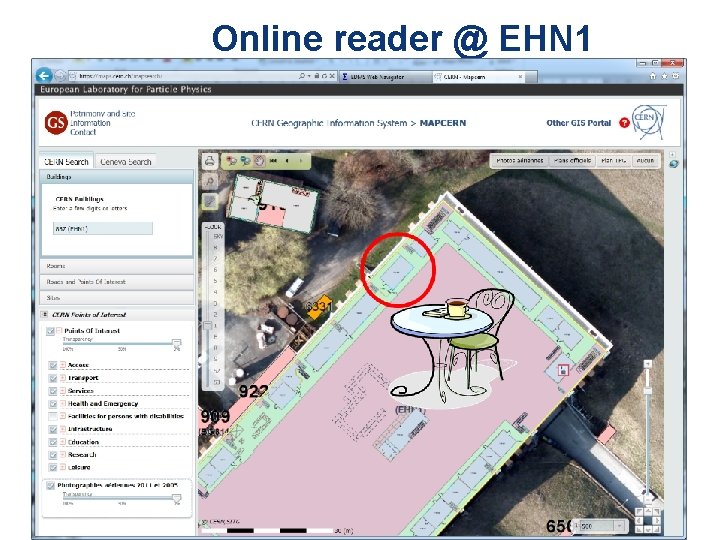Click the navigation pad in the map's bottom-right corner

tap(647, 520)
